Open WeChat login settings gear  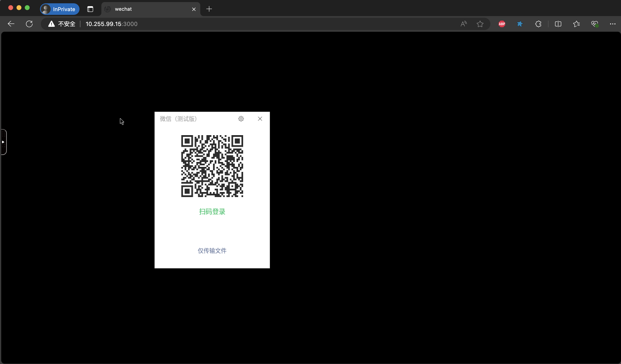pyautogui.click(x=241, y=119)
